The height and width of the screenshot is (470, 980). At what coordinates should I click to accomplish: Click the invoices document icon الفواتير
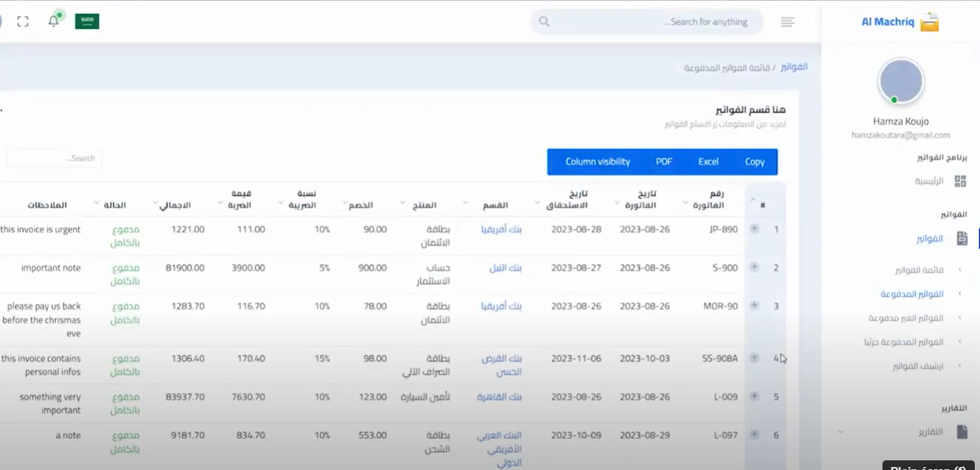click(962, 239)
